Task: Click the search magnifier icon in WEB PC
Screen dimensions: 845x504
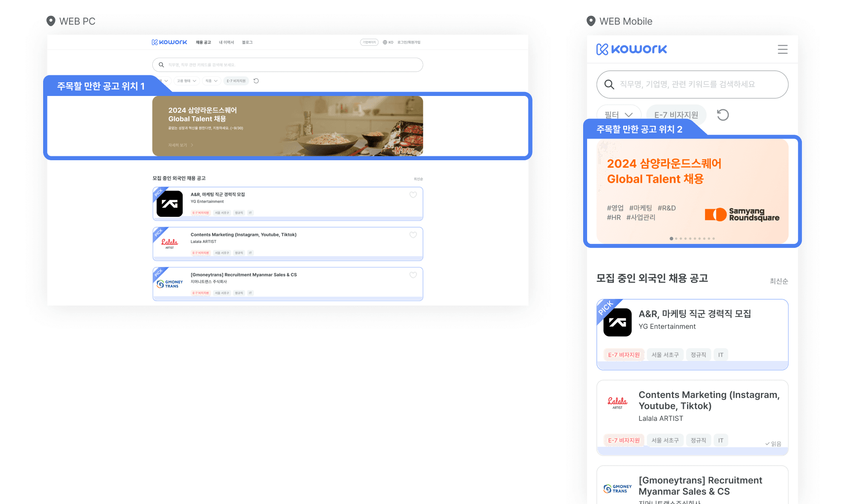Action: [x=162, y=65]
